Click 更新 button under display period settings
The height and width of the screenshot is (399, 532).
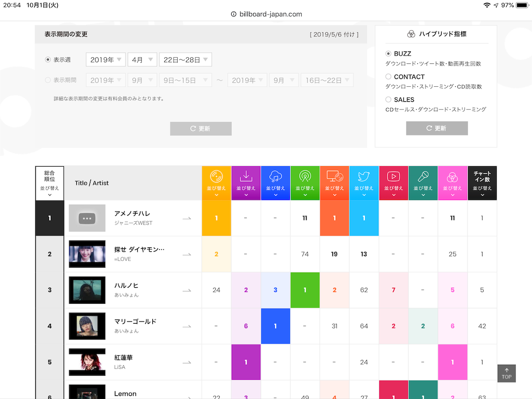pyautogui.click(x=201, y=129)
